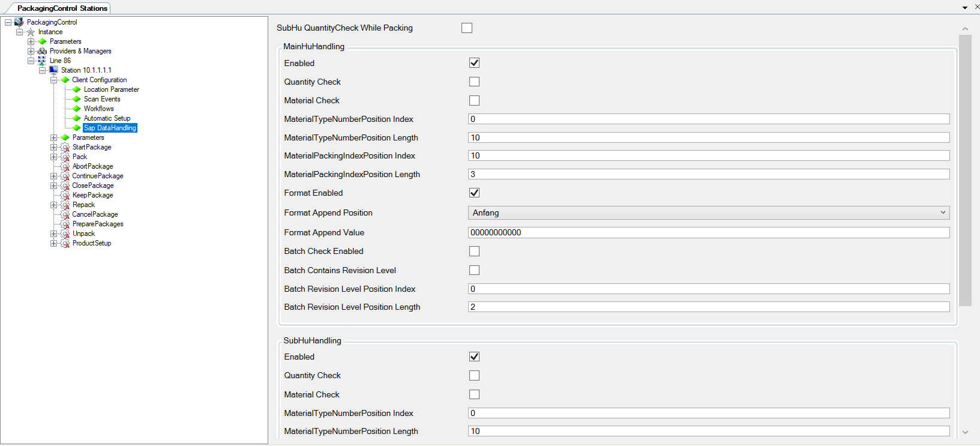The image size is (980, 446).
Task: Click the green diamond icon next to Location Parameter
Action: pos(77,89)
